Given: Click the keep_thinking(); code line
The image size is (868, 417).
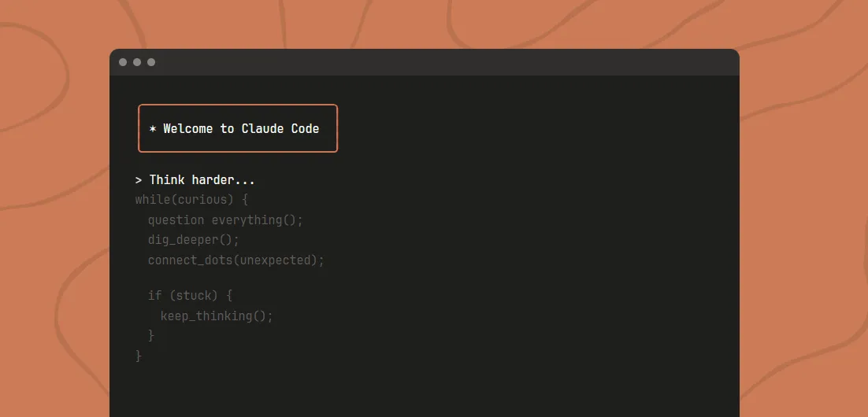Looking at the screenshot, I should pyautogui.click(x=217, y=316).
